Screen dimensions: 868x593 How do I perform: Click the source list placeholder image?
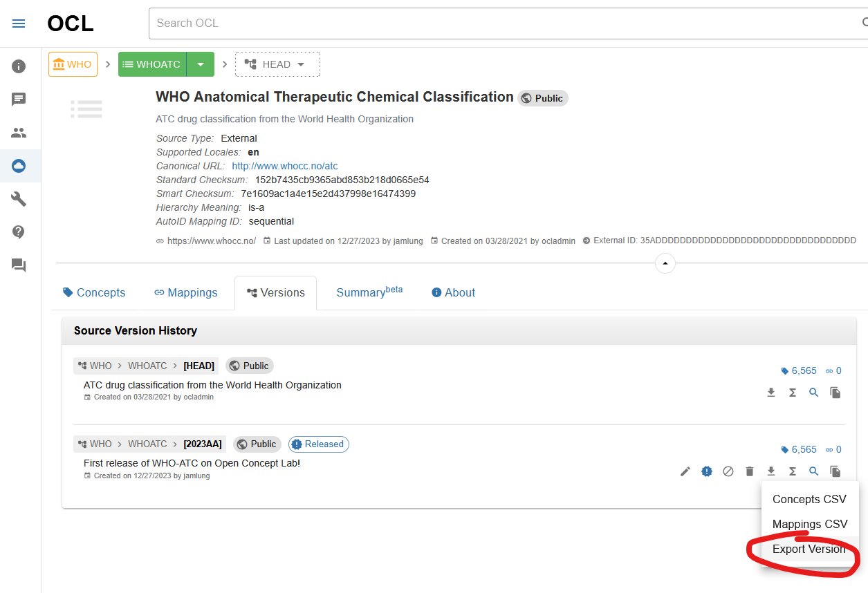tap(86, 109)
